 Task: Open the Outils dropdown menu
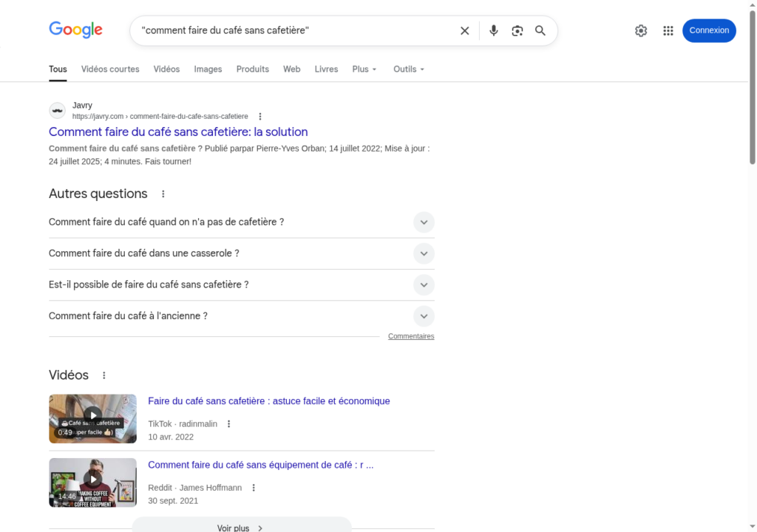pos(409,69)
